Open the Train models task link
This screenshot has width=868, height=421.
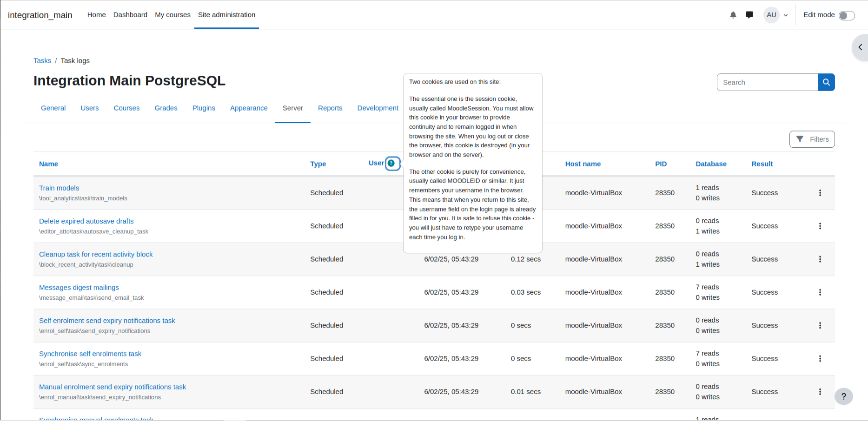click(x=59, y=188)
